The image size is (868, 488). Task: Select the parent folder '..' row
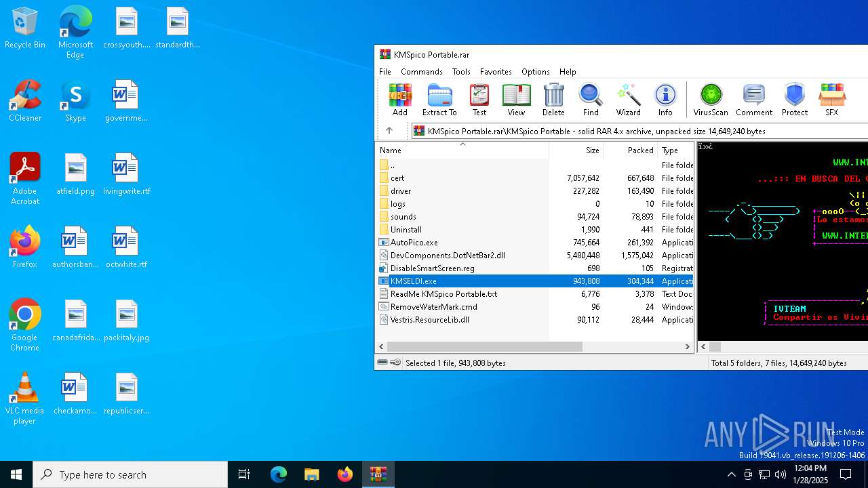(534, 165)
